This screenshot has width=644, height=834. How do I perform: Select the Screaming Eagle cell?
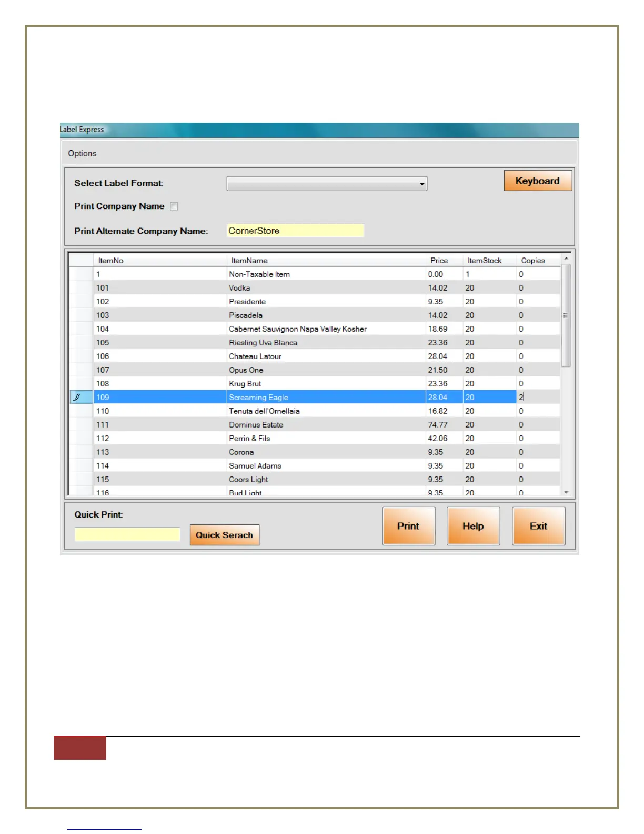326,398
